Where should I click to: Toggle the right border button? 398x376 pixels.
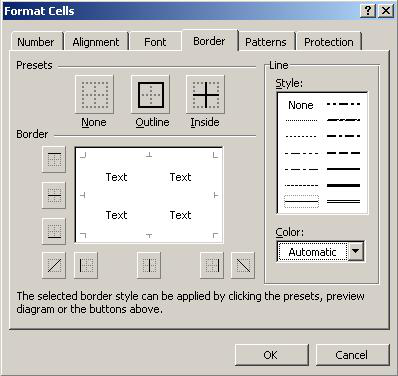[212, 265]
